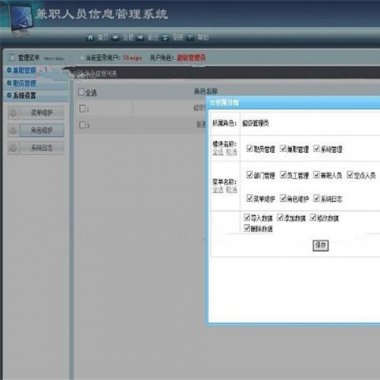Uncheck 部门管理 menu checkbox
The width and height of the screenshot is (380, 380).
pos(249,174)
